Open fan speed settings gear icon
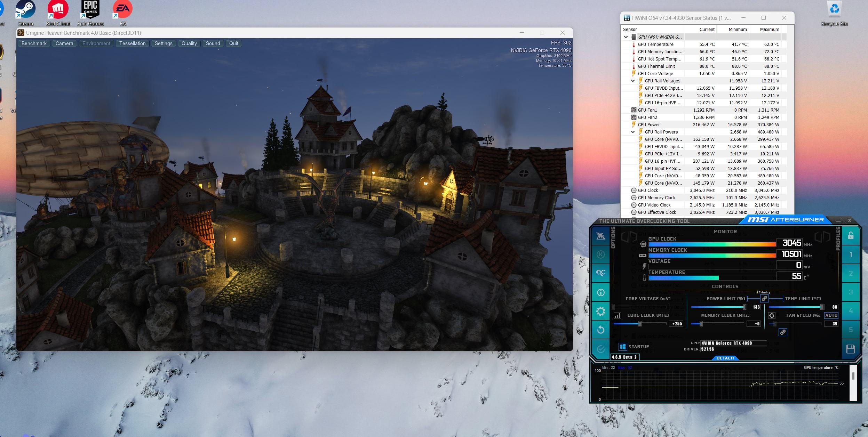This screenshot has height=437, width=868. [x=772, y=315]
